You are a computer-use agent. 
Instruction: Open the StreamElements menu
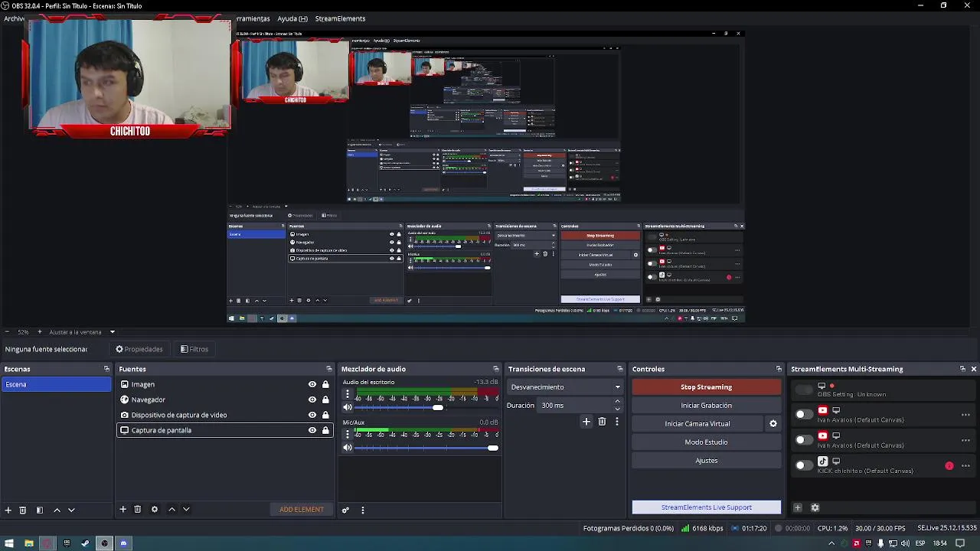pyautogui.click(x=340, y=18)
